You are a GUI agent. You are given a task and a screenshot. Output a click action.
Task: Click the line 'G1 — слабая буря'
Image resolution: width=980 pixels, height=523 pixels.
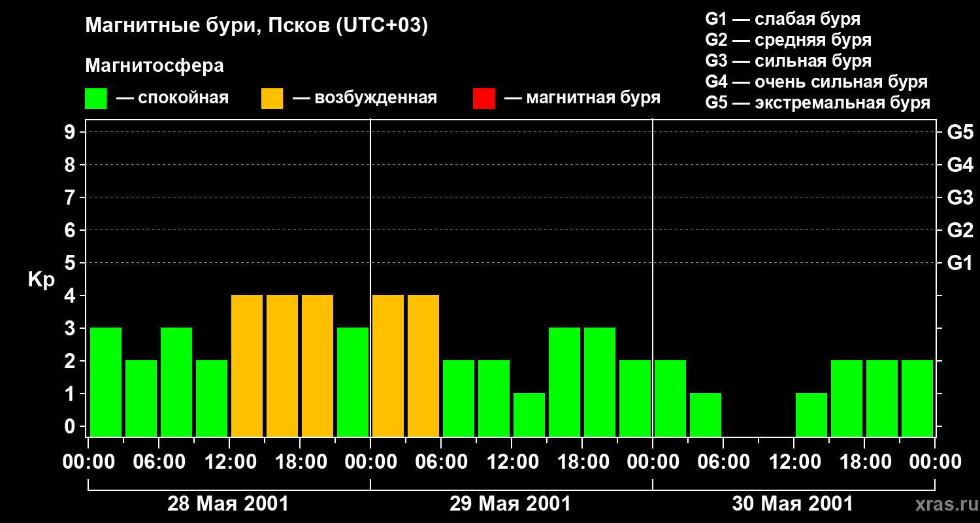tap(783, 19)
